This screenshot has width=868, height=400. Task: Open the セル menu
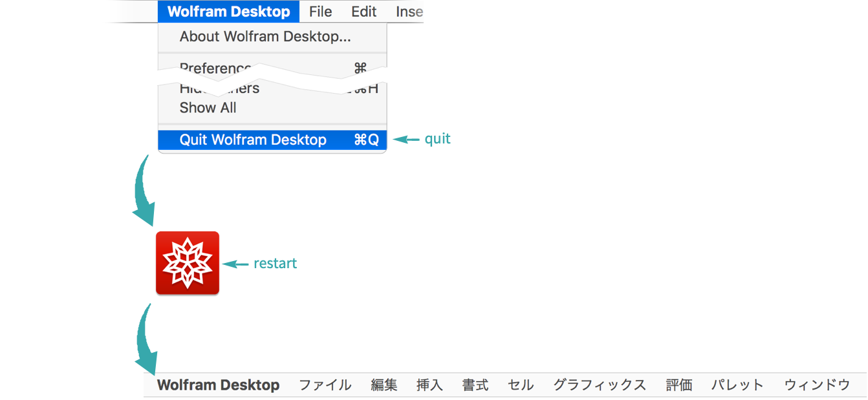(x=521, y=385)
